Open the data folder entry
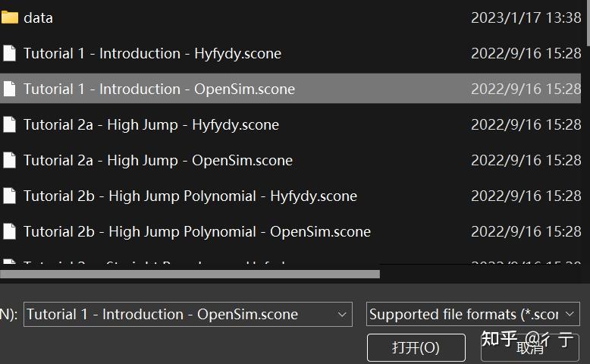The image size is (590, 364). [x=38, y=17]
